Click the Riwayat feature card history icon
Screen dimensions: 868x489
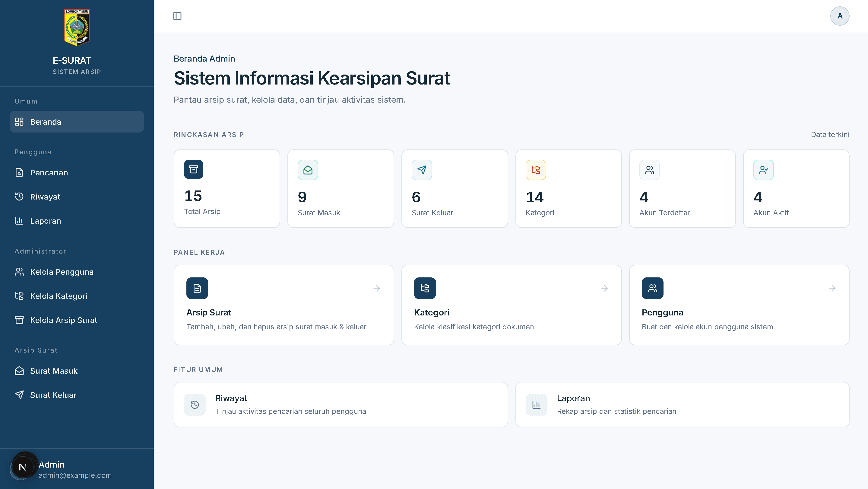pyautogui.click(x=195, y=405)
